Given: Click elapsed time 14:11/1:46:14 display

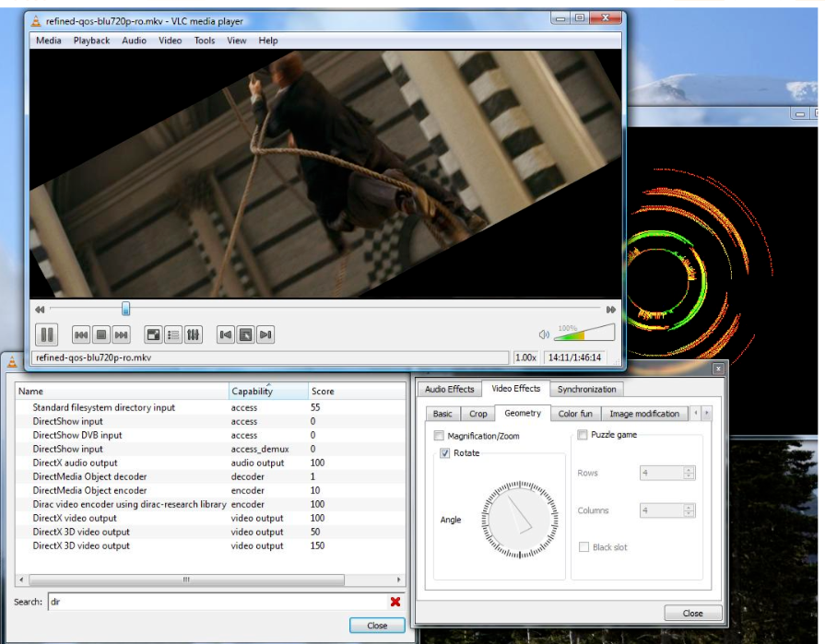Looking at the screenshot, I should [x=574, y=357].
